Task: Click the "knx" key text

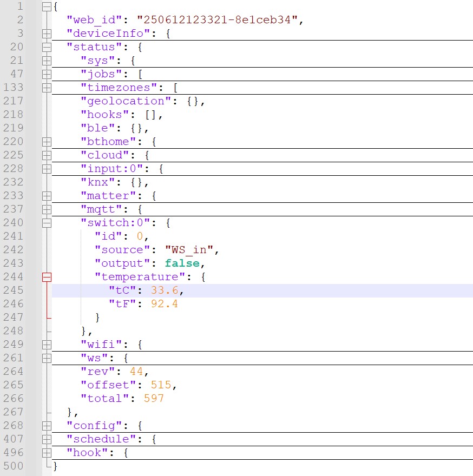Action: pos(97,182)
